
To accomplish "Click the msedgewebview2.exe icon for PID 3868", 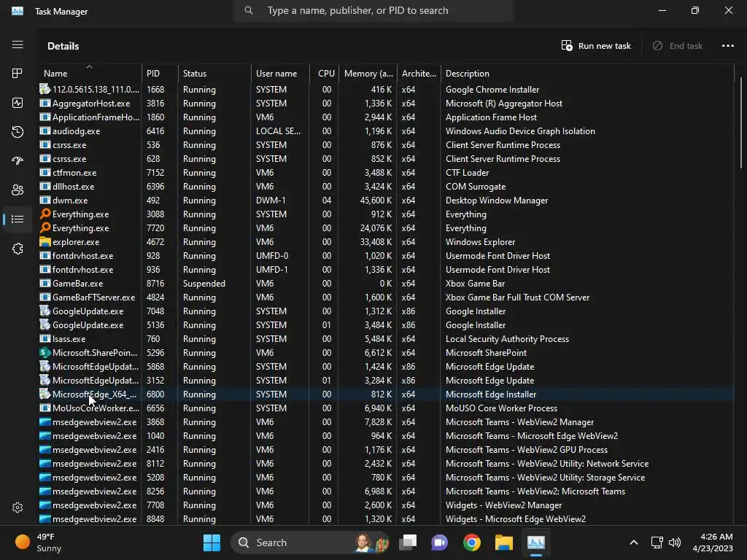I will tap(44, 422).
